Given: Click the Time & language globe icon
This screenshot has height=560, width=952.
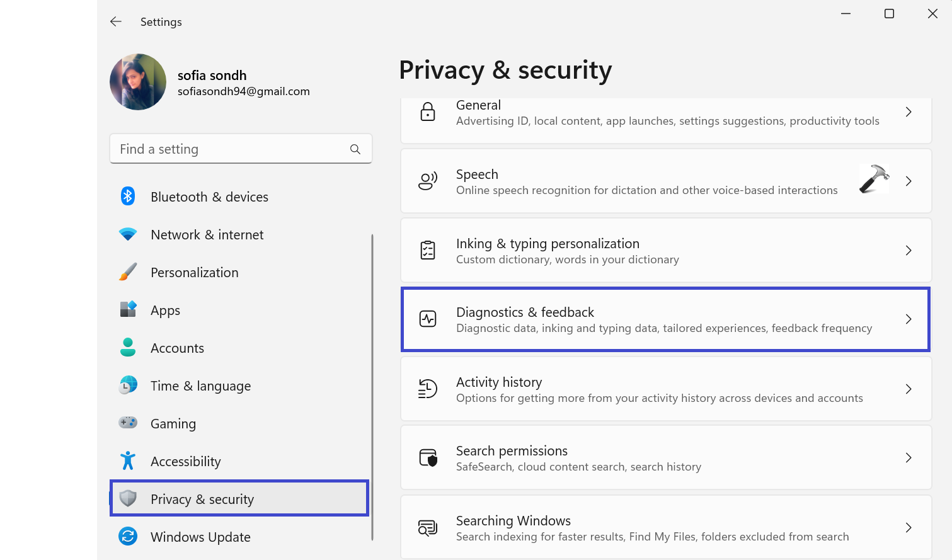Looking at the screenshot, I should [x=128, y=386].
